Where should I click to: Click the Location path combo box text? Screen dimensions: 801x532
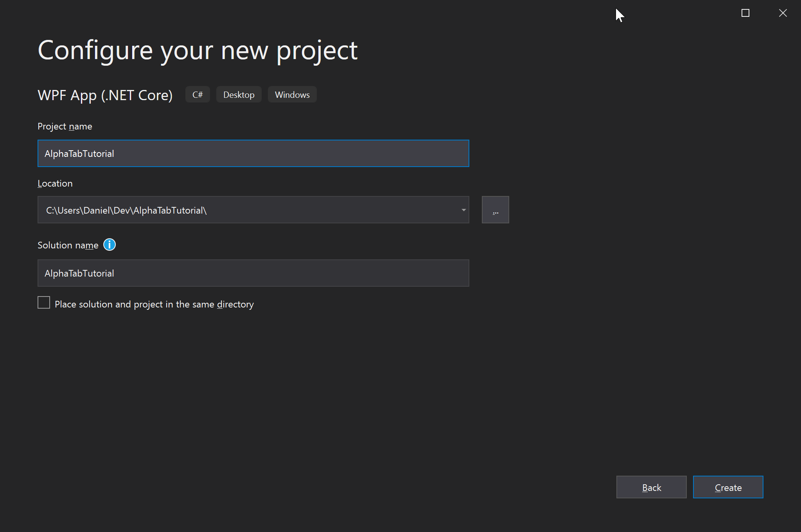point(126,210)
